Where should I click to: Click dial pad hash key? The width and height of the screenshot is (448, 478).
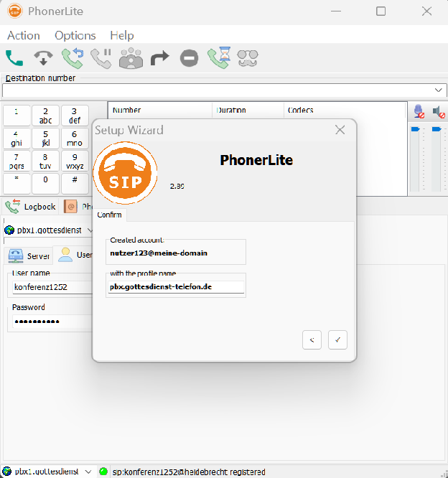(75, 184)
